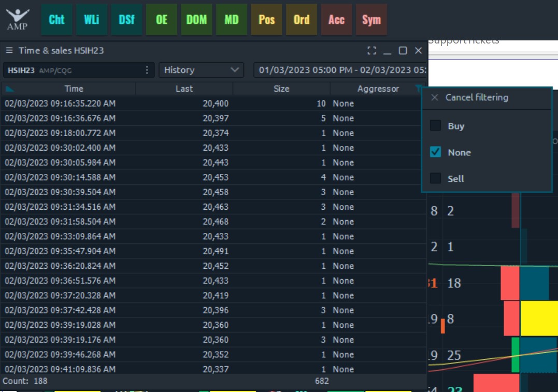Select the 09:18:00.772 AM trade row
558x392 pixels.
(x=213, y=133)
